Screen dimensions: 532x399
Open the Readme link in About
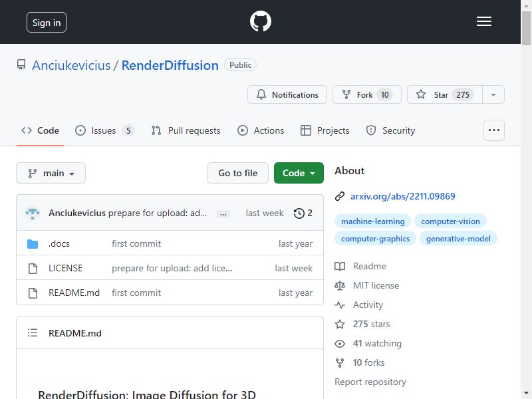point(370,266)
